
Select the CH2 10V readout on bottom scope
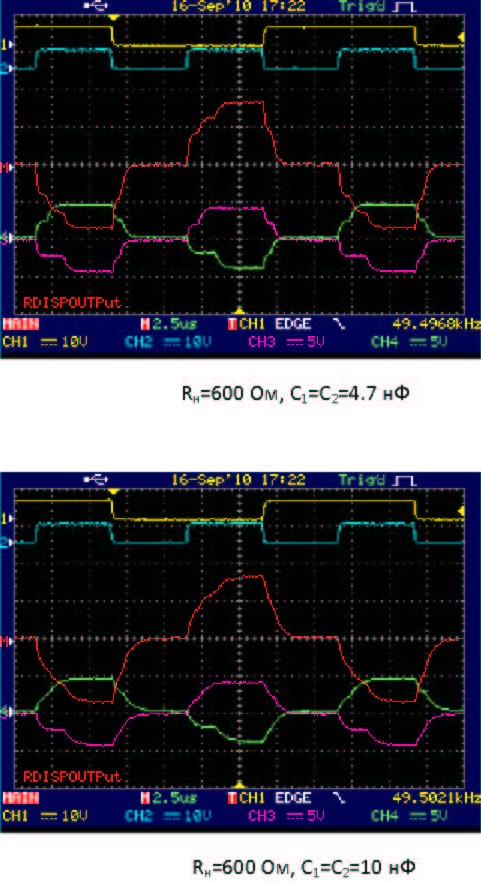coord(166,816)
